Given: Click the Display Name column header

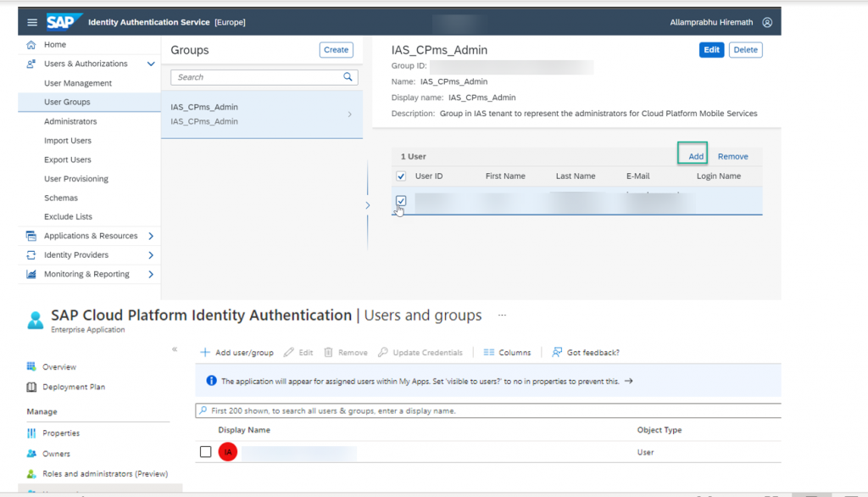Looking at the screenshot, I should (x=244, y=430).
